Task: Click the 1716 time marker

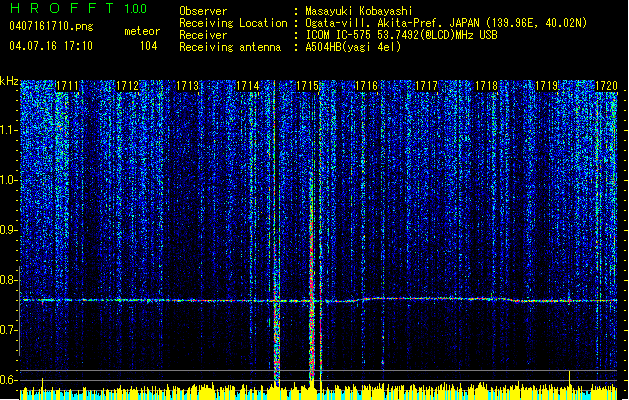Action: click(367, 86)
